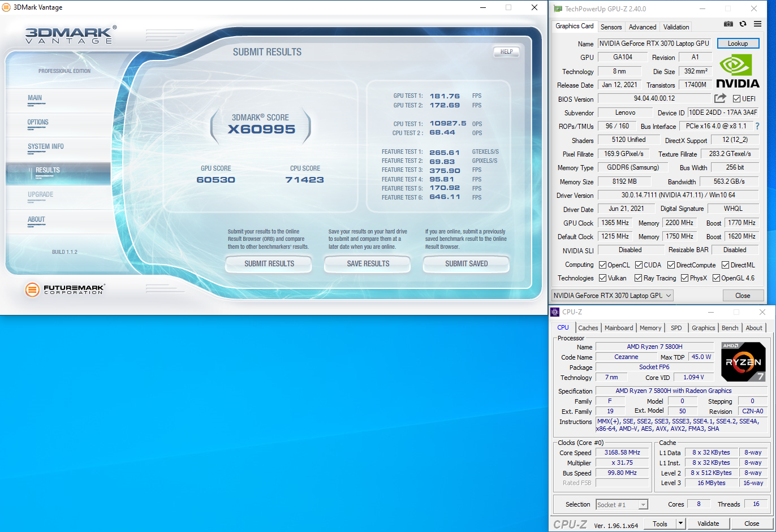Viewport: 776px width, 532px height.
Task: Open the GPU-Z hamburger menu icon
Action: click(x=757, y=24)
